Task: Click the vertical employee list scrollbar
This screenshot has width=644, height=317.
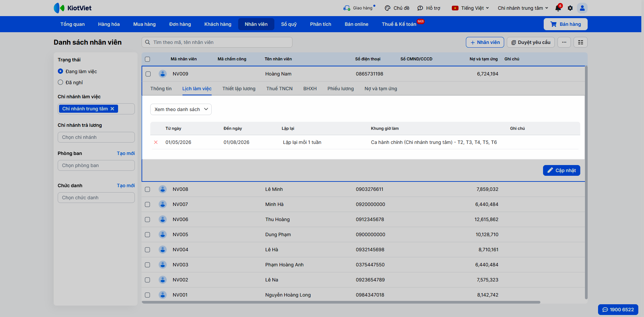Action: pos(586,182)
